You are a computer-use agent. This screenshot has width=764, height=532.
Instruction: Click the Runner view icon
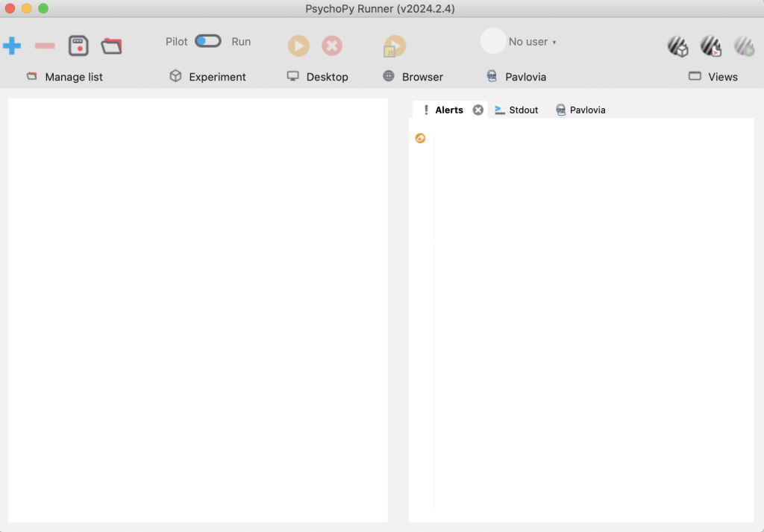pyautogui.click(x=743, y=46)
